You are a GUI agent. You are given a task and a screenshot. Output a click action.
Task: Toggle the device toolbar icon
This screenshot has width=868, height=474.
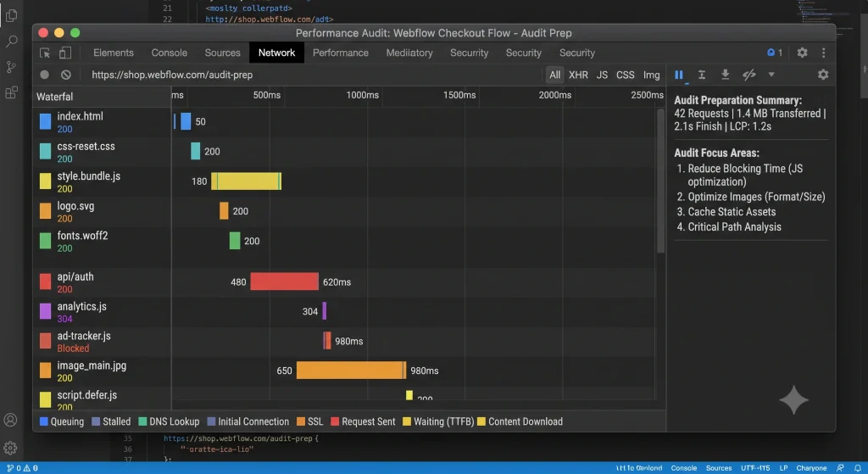[65, 53]
